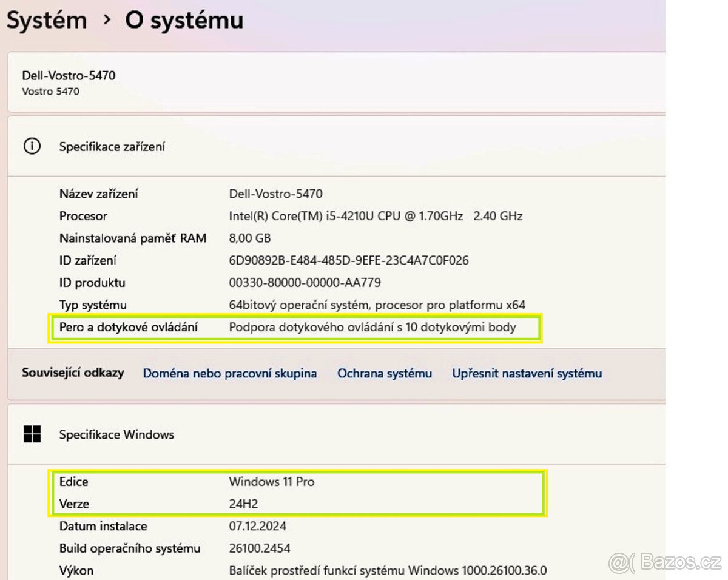Image resolution: width=728 pixels, height=580 pixels.
Task: Click the Dell-Vostro-5470 device header name
Action: pos(69,76)
